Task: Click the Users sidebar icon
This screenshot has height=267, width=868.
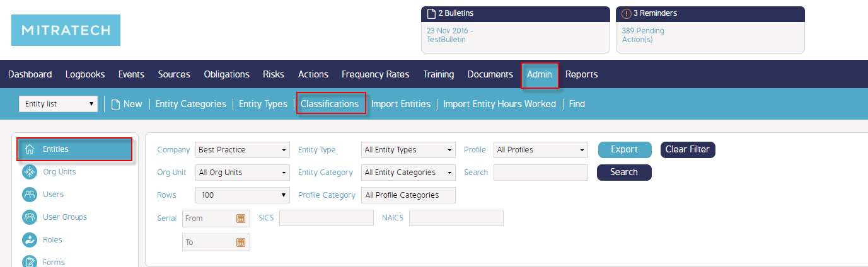Action: tap(30, 195)
